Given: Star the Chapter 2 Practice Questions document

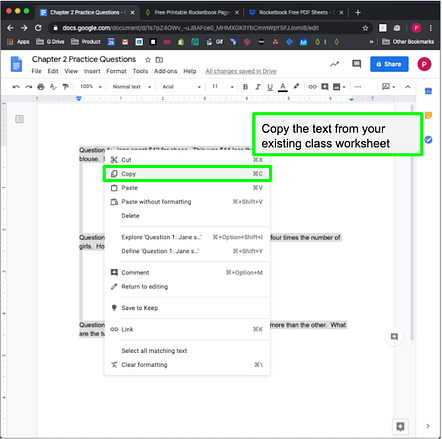Looking at the screenshot, I should click(x=148, y=60).
